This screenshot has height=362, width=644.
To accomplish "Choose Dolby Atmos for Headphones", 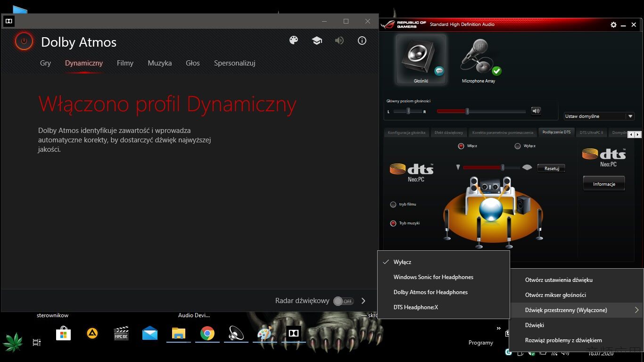I will [x=444, y=292].
